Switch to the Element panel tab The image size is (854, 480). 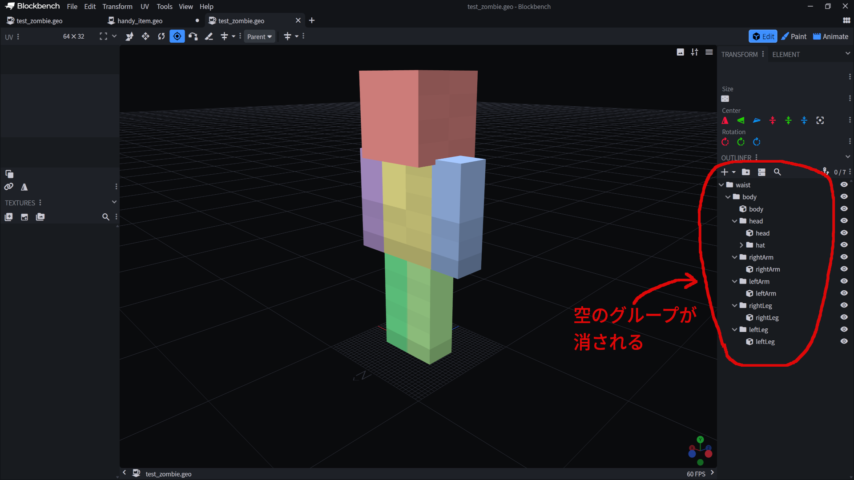[786, 54]
